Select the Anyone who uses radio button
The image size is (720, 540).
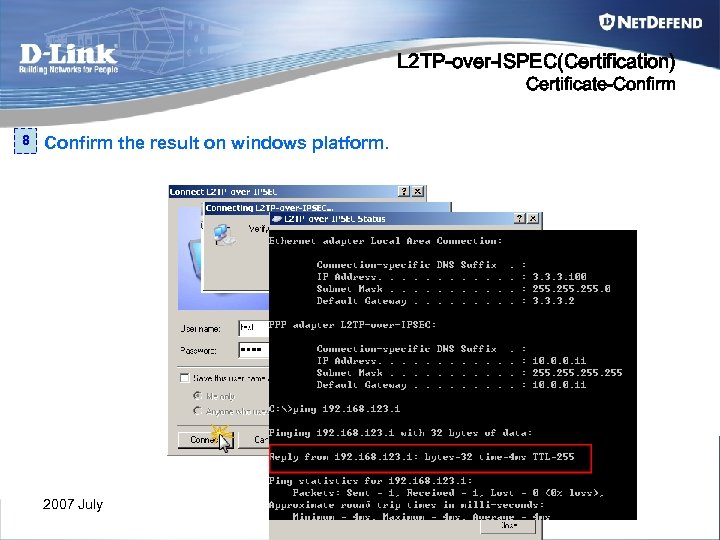(x=198, y=411)
